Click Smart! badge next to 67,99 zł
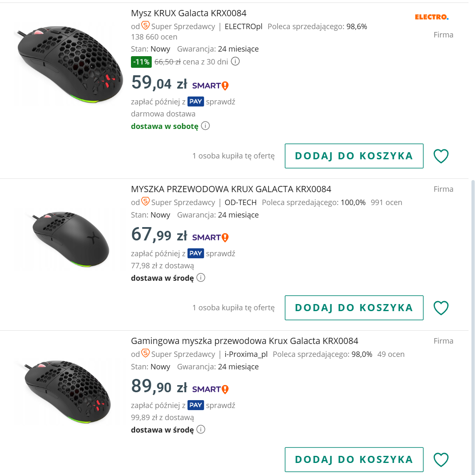 tap(210, 237)
